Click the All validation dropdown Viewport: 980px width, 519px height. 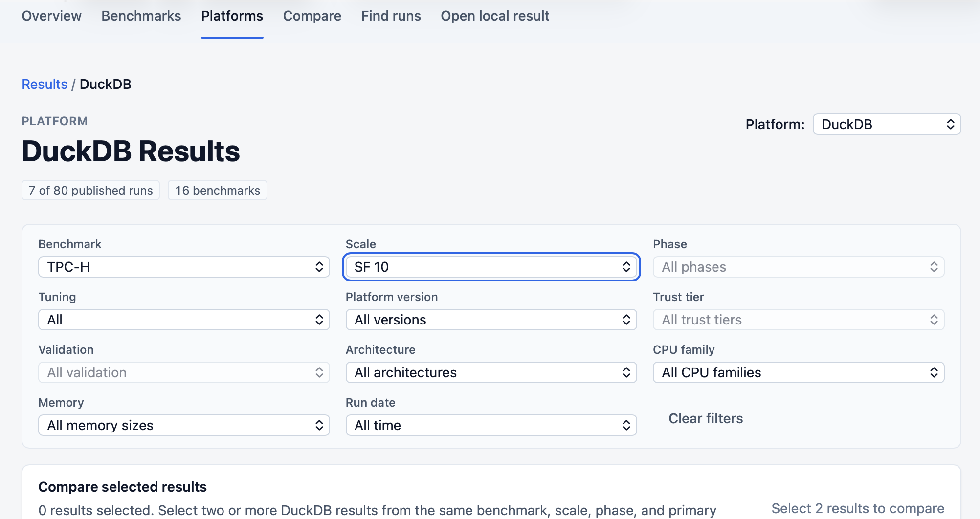(184, 372)
